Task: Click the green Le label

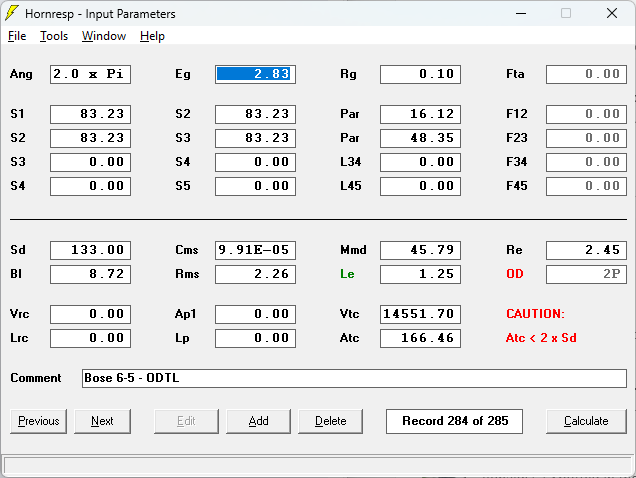Action: 347,274
